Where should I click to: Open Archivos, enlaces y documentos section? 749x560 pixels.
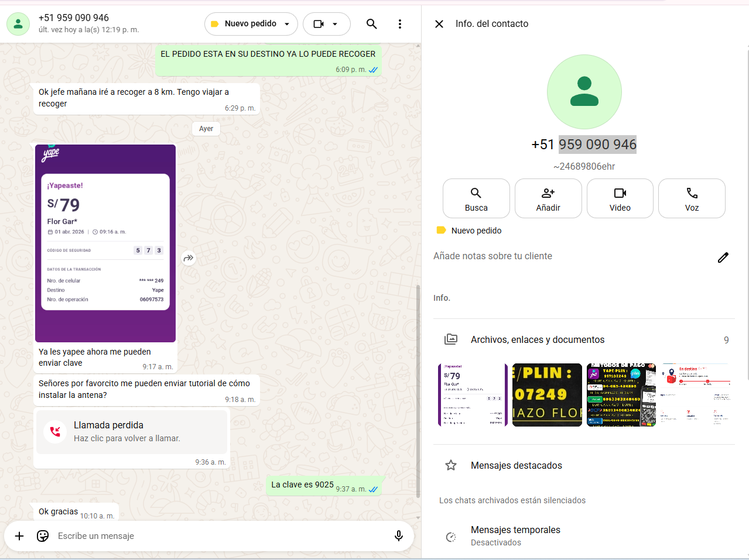pos(537,339)
